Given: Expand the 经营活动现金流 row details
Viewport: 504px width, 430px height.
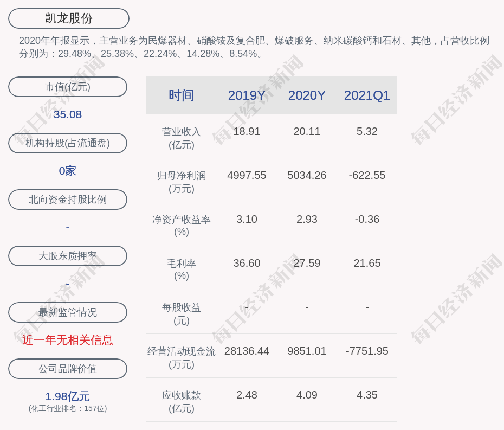Looking at the screenshot, I should [180, 357].
